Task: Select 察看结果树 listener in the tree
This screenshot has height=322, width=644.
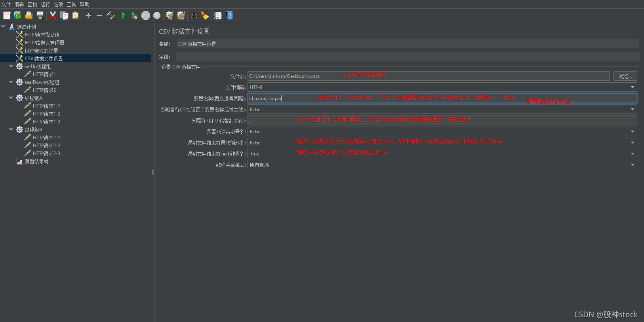Action: [x=36, y=161]
